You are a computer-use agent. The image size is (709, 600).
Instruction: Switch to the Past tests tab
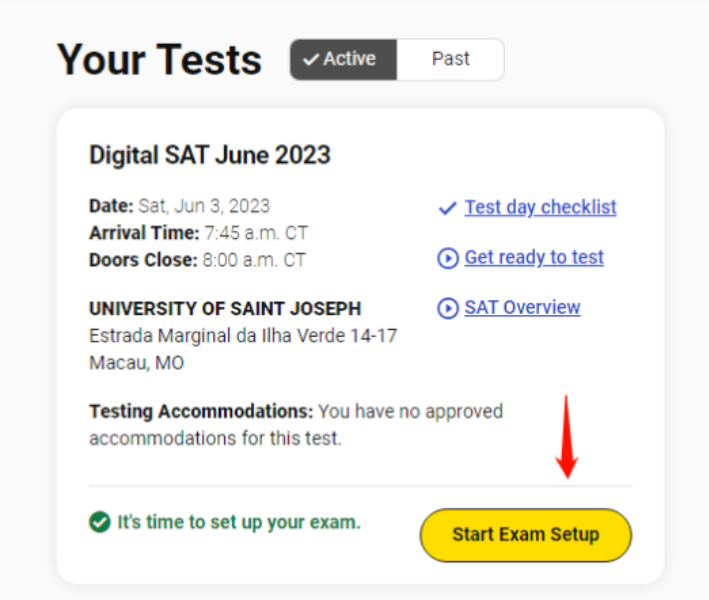pos(450,59)
